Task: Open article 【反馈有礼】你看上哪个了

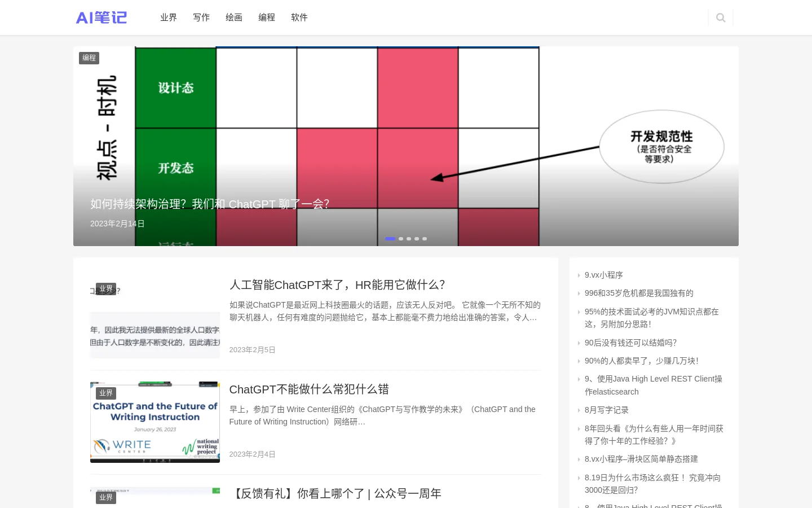Action: click(336, 494)
